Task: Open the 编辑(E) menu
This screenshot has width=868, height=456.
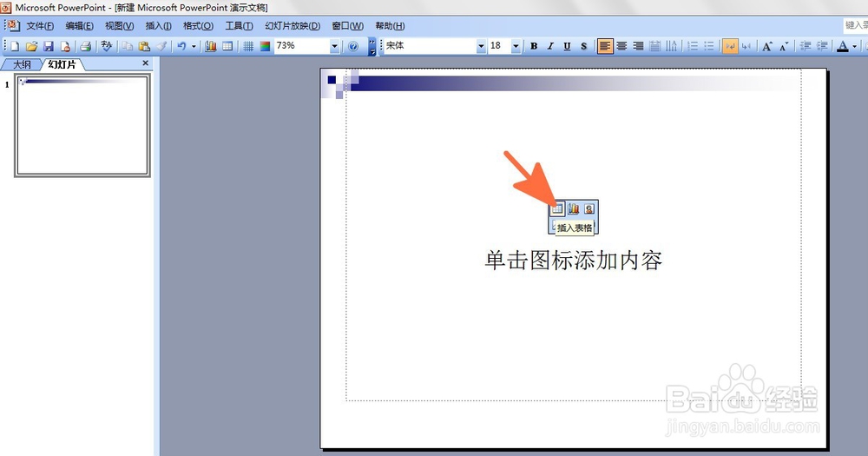Action: 79,25
